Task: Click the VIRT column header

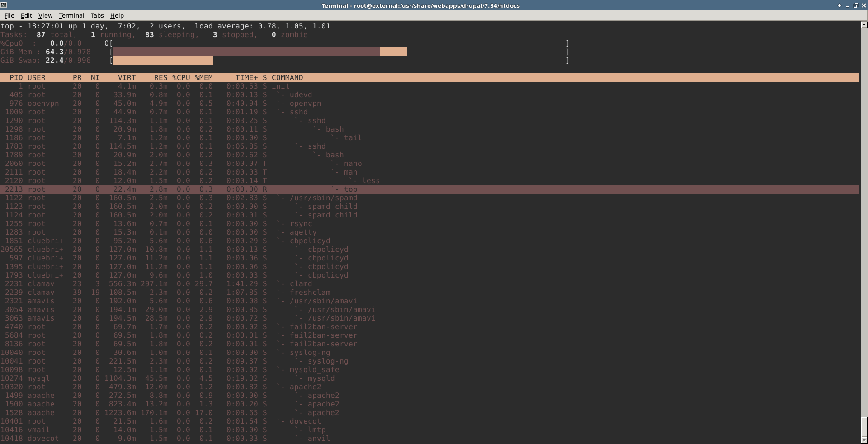Action: (x=127, y=78)
